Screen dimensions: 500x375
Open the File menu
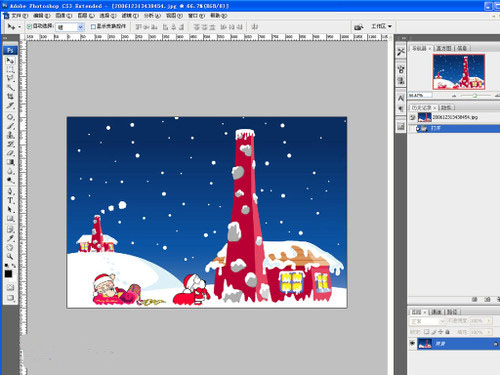pos(19,16)
